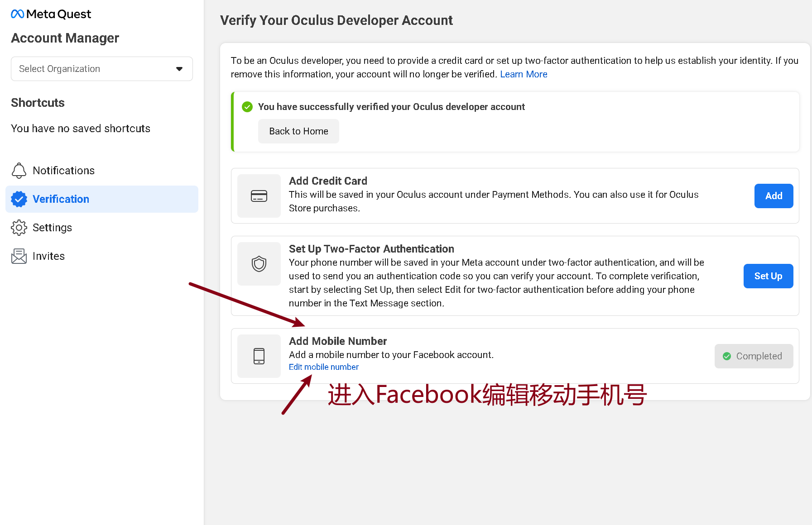The height and width of the screenshot is (525, 812).
Task: Click the Back to Home button
Action: [x=298, y=131]
